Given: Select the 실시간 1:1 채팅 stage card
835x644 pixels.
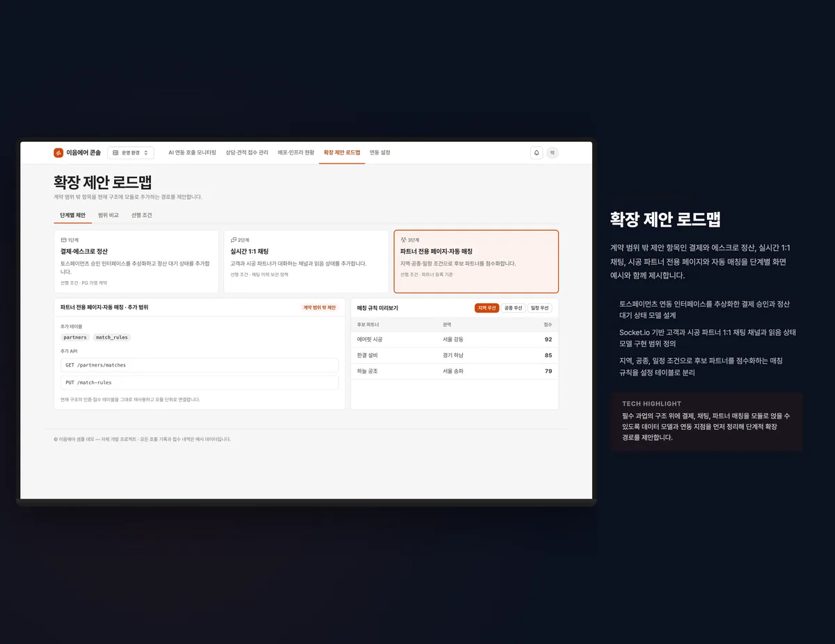Looking at the screenshot, I should coord(306,261).
